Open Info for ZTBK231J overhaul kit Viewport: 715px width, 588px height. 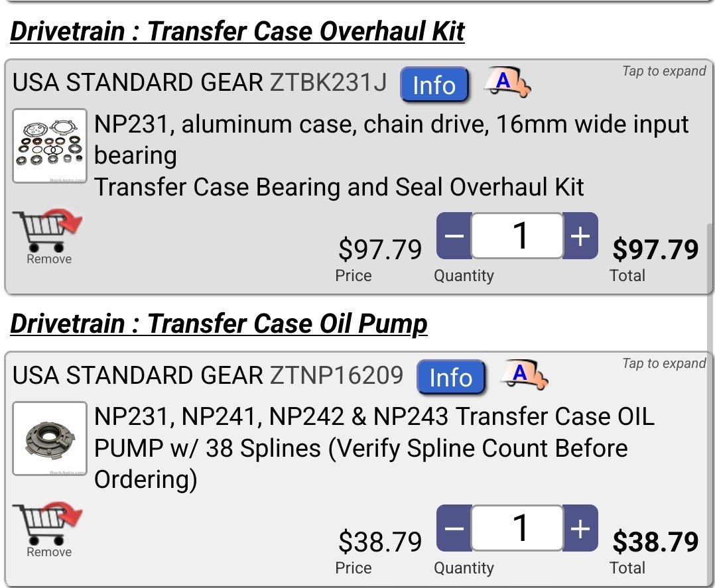coord(434,85)
